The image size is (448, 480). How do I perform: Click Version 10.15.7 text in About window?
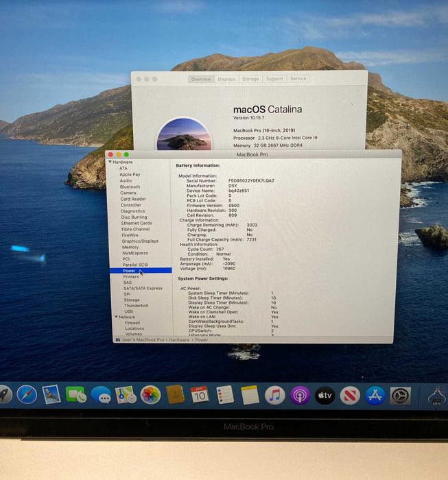[x=249, y=118]
